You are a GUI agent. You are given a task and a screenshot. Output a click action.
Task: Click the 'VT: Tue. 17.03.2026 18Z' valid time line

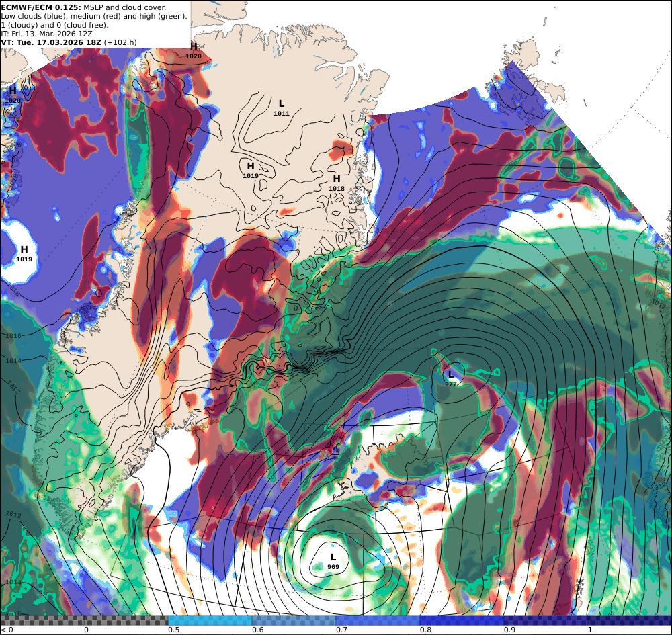click(x=51, y=42)
